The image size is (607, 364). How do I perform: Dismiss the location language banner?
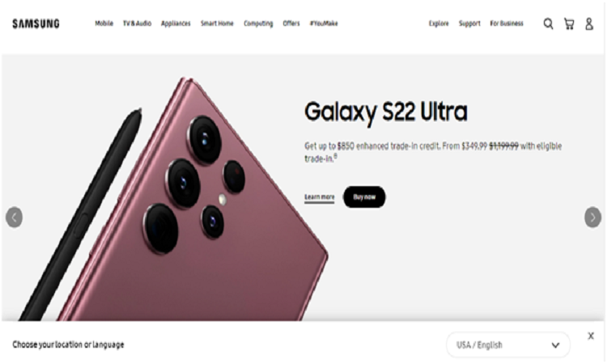[x=591, y=336]
